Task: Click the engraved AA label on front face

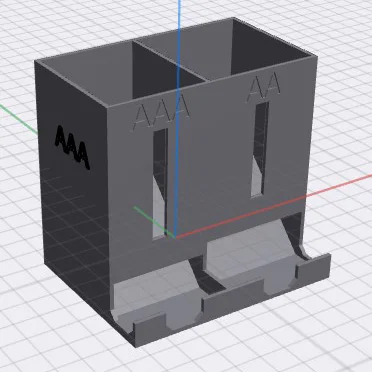Action: coord(264,87)
